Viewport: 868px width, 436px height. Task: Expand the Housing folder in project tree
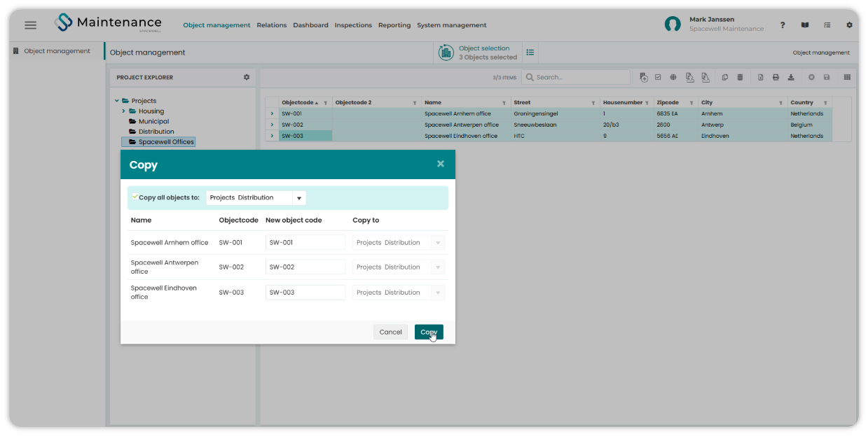123,111
